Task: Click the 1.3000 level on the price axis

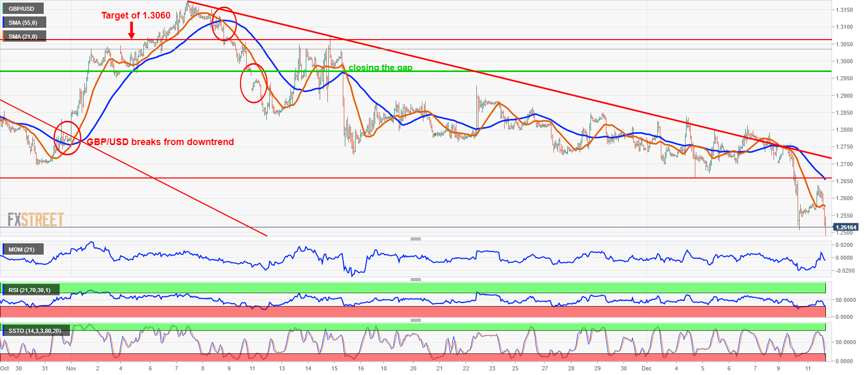Action: click(x=844, y=61)
